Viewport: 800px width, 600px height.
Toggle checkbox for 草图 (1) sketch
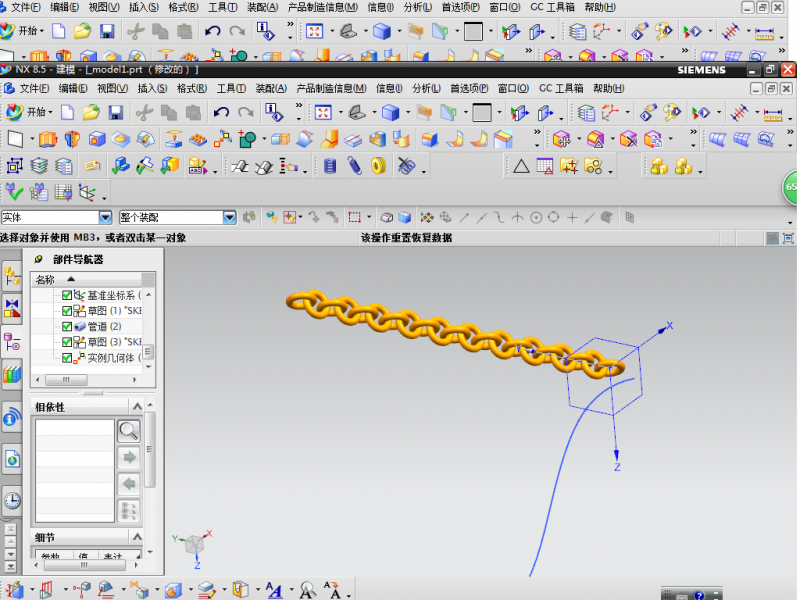pos(67,311)
